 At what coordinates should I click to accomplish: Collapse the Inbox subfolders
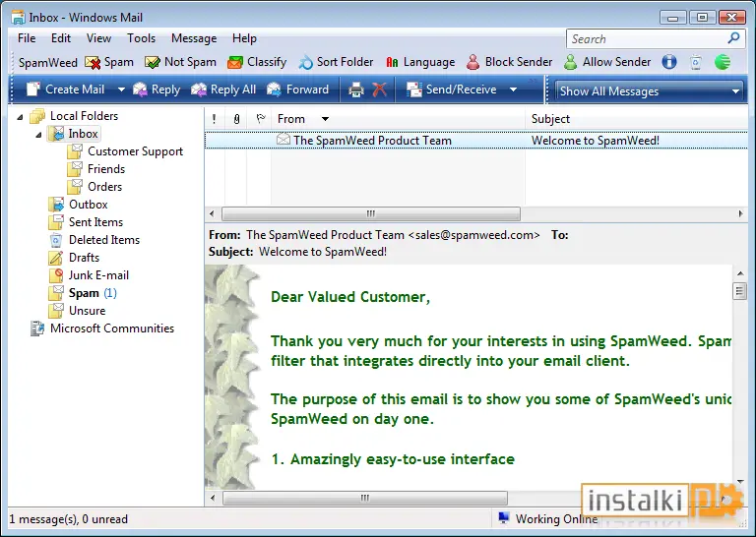(38, 135)
